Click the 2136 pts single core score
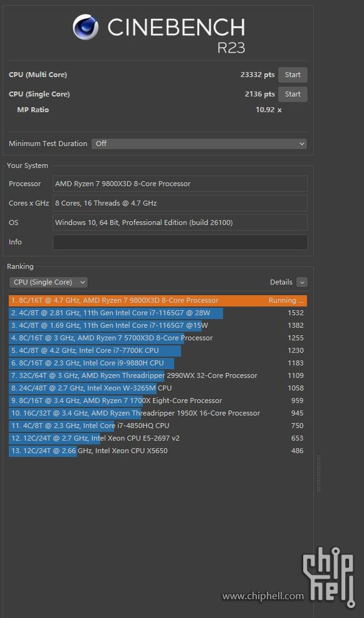Screen dimensions: 364x618 (259, 94)
